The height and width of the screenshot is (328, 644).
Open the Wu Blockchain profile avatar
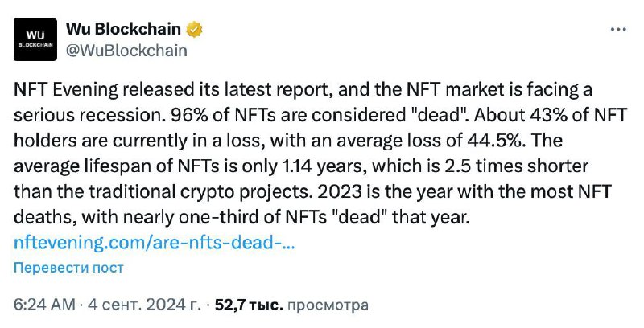35,39
